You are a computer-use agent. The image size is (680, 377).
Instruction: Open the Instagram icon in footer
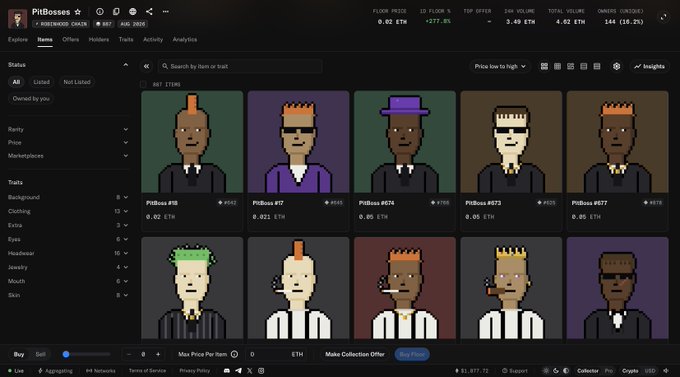(x=261, y=371)
